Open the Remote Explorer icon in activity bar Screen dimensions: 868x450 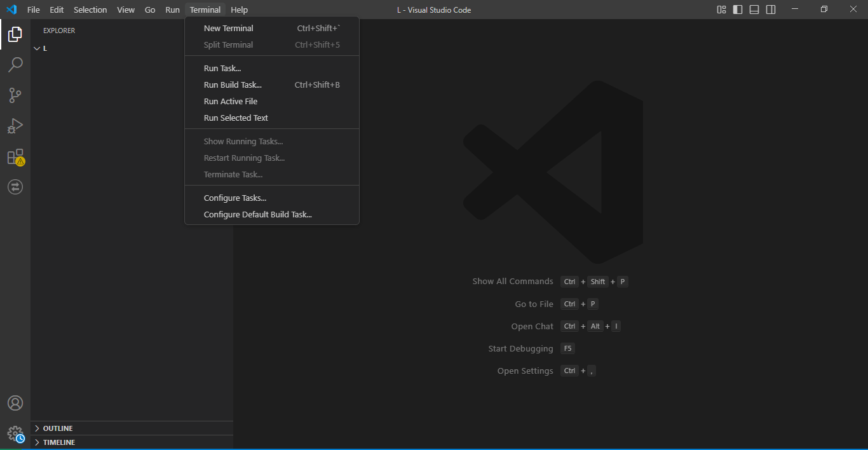tap(15, 187)
